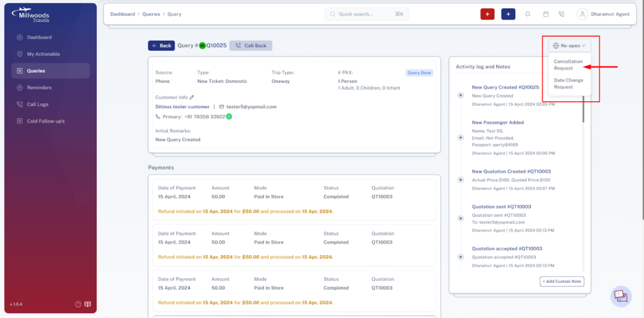The height and width of the screenshot is (318, 644).
Task: Open the chat support widget icon
Action: pyautogui.click(x=621, y=296)
